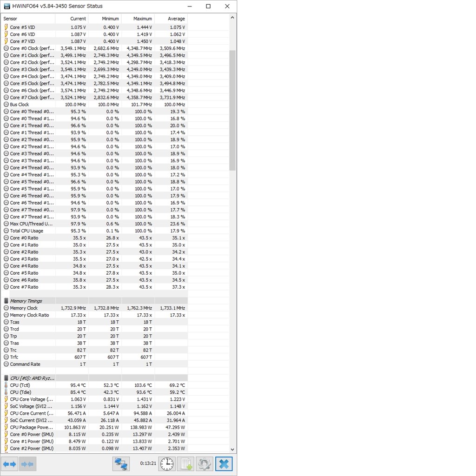Click the CPU Package Power lightning icon

click(x=6, y=427)
